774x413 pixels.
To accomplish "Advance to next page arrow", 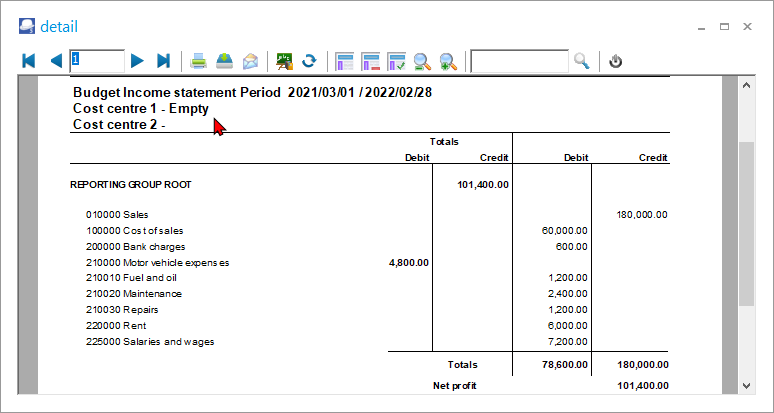I will [x=138, y=61].
